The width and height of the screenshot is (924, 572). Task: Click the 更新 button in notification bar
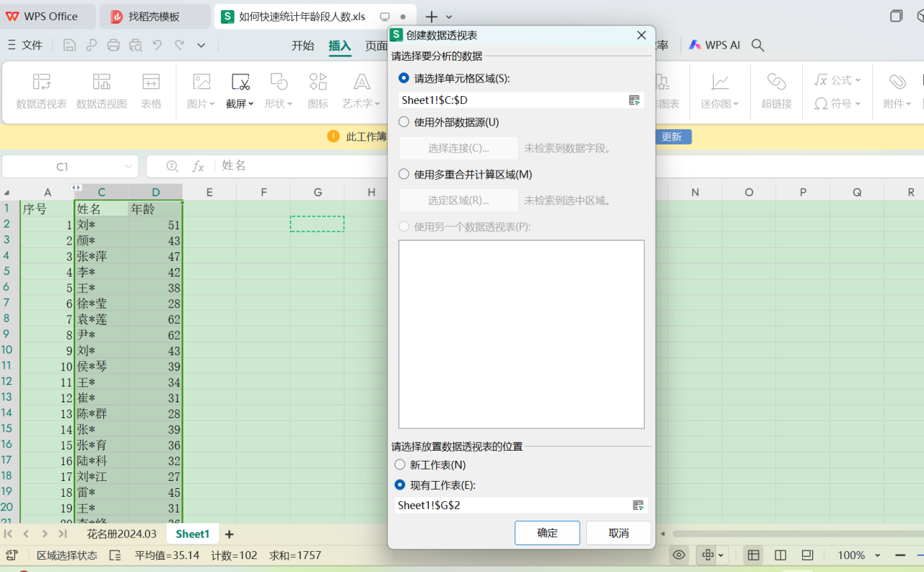[x=672, y=136]
